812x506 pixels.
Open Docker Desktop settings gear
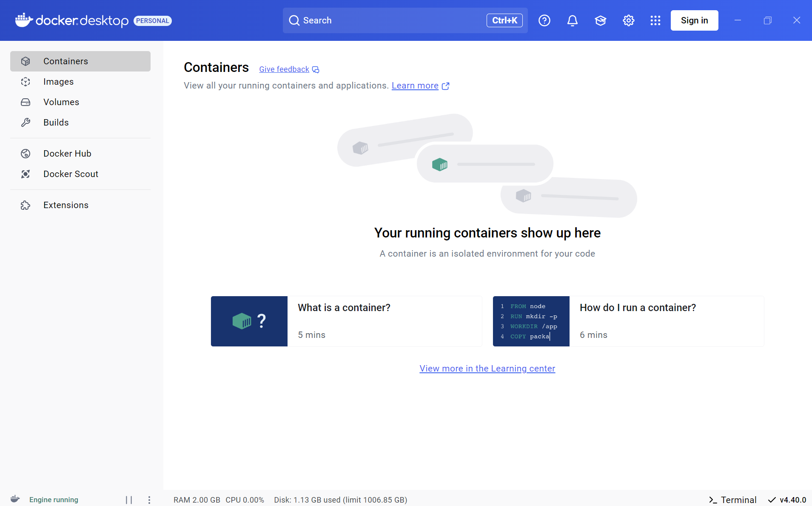(628, 20)
